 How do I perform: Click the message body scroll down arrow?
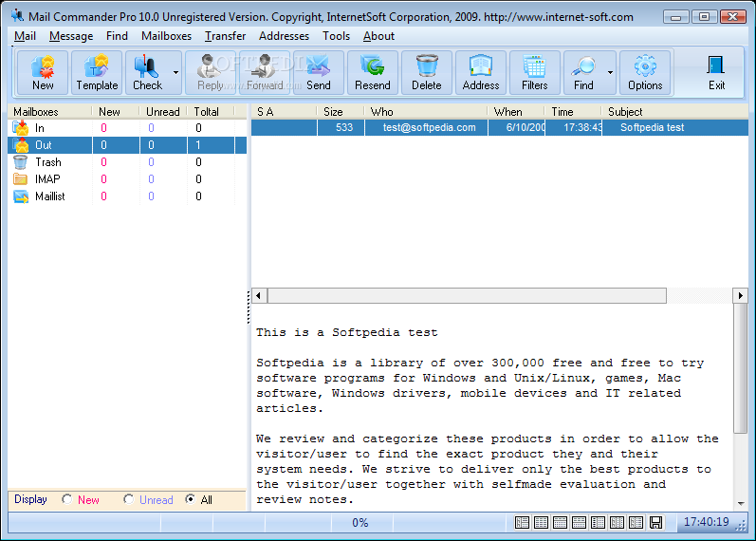741,504
